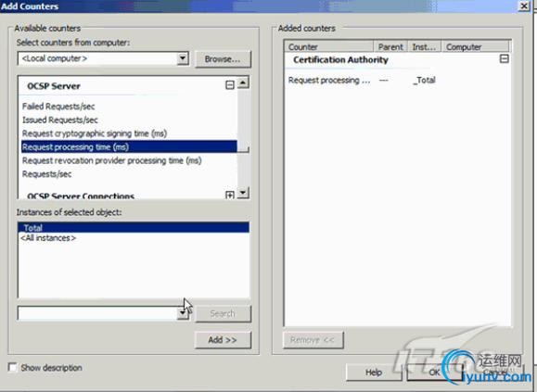Select the _Total instance

point(134,227)
